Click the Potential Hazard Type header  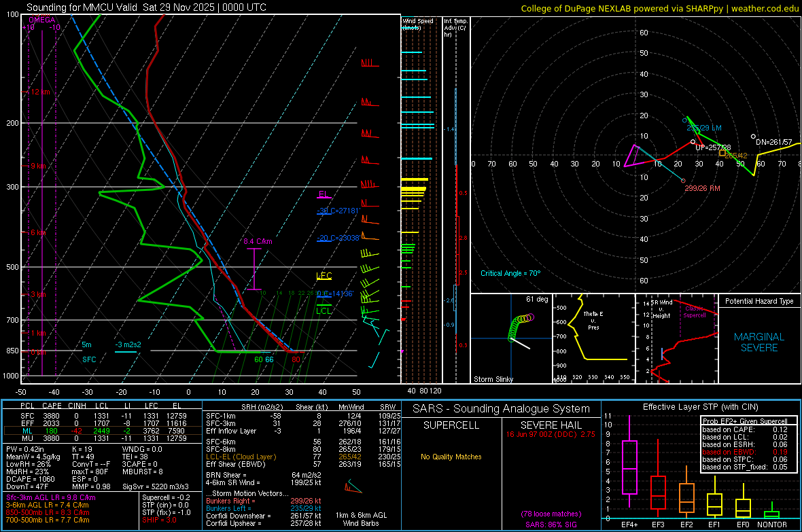coord(759,301)
